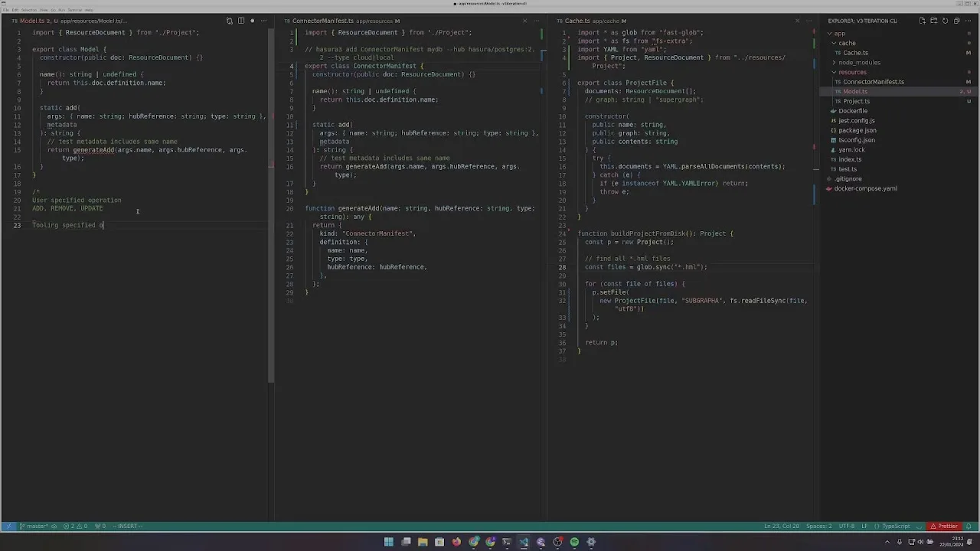Open more actions for Cache.ts editor group

[x=809, y=21]
